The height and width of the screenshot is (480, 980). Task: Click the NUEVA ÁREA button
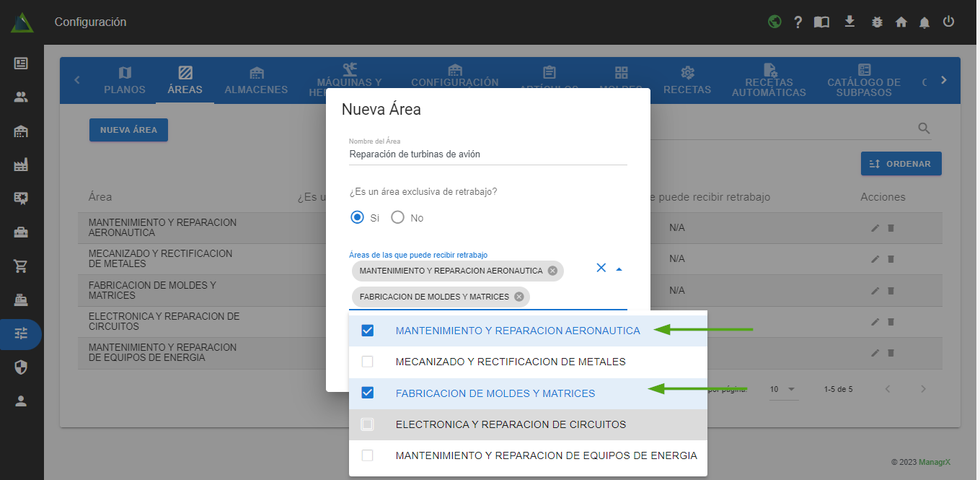(128, 130)
